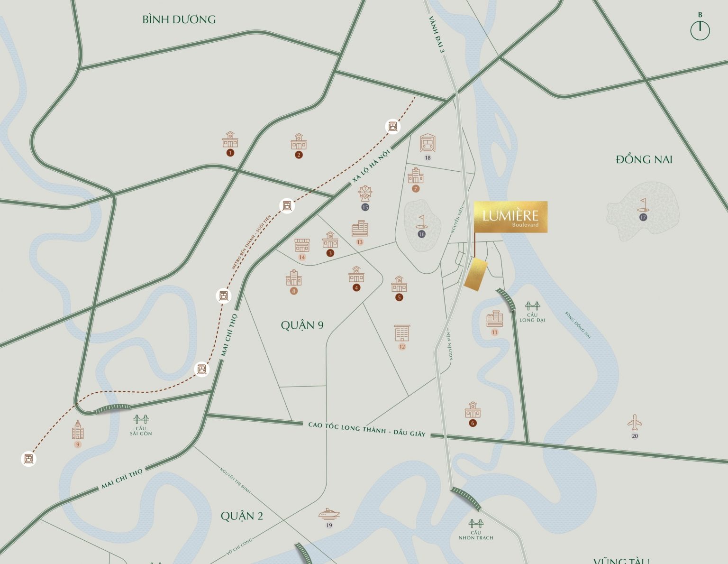Screen dimensions: 728x564
Task: Select the Quận 9 district label
Action: [x=302, y=325]
